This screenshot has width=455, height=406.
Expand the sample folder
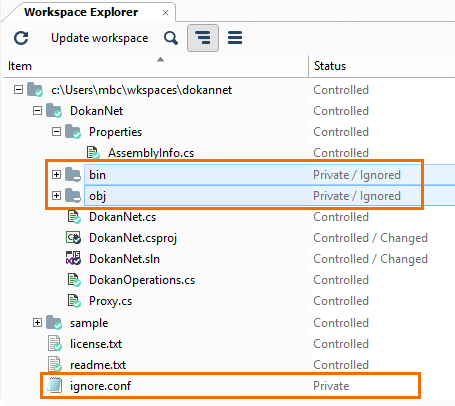(37, 322)
